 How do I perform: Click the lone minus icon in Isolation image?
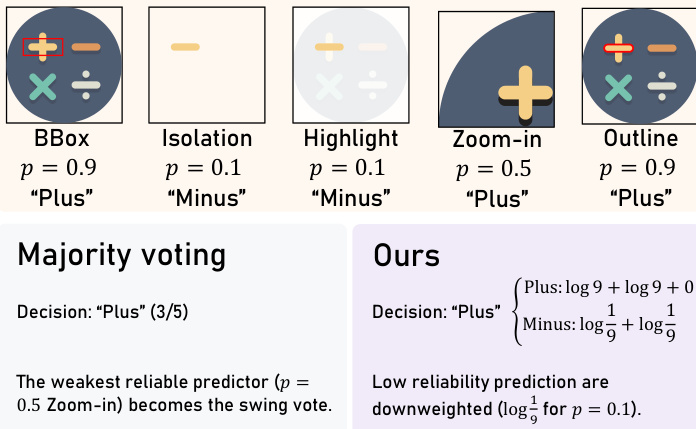[185, 46]
